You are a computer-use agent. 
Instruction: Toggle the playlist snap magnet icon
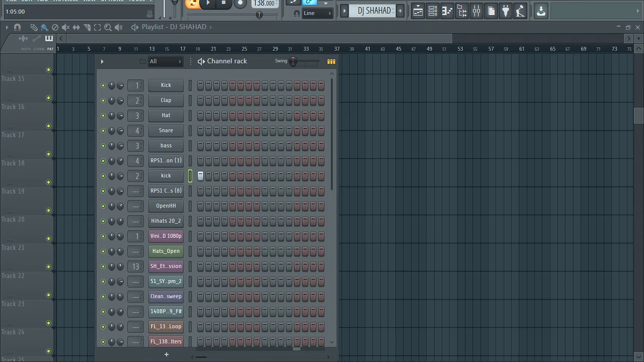tap(18, 27)
